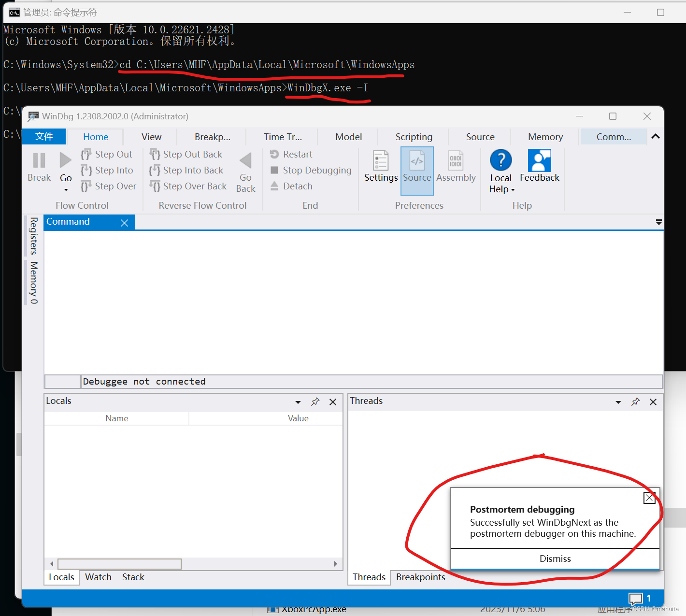This screenshot has height=616, width=686.
Task: Select the Stack bottom tab
Action: (x=133, y=577)
